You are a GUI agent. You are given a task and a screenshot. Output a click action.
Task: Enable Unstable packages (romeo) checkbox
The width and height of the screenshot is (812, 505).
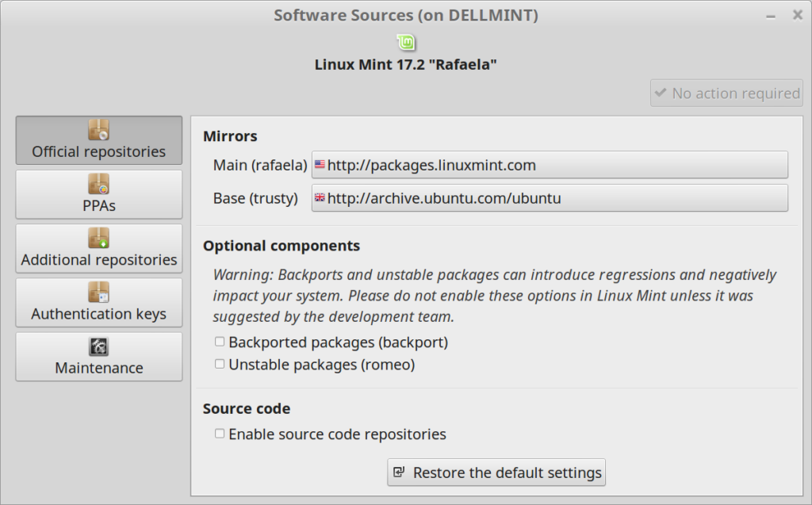(220, 365)
